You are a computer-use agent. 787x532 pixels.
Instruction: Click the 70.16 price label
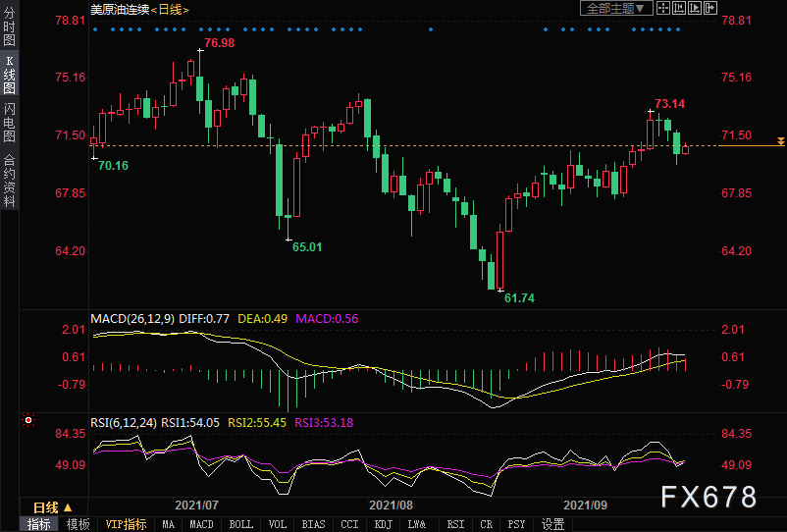coord(113,166)
